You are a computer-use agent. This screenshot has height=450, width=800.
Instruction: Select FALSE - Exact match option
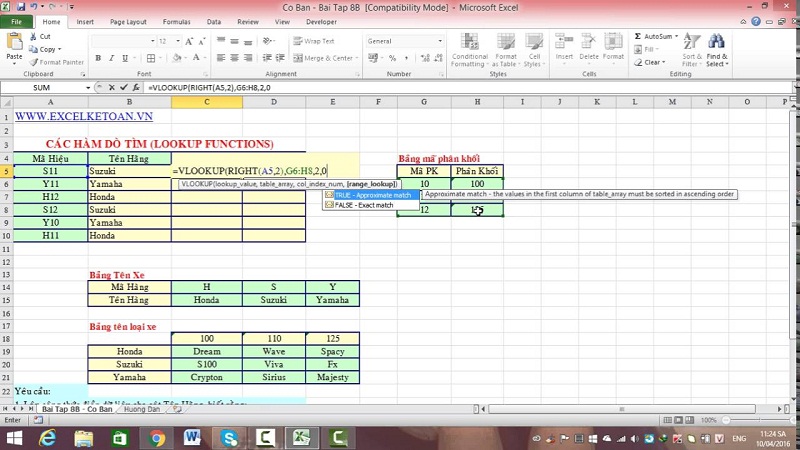pos(361,205)
